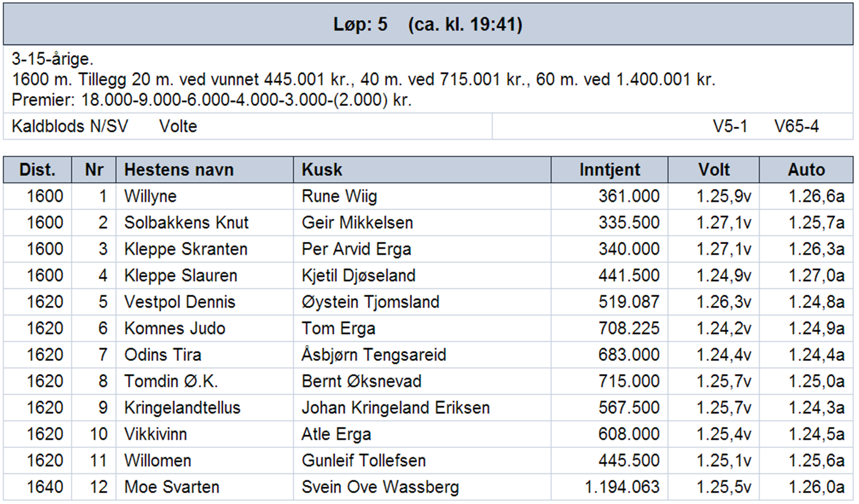Click the Volt column header
859x504 pixels.
tap(713, 170)
